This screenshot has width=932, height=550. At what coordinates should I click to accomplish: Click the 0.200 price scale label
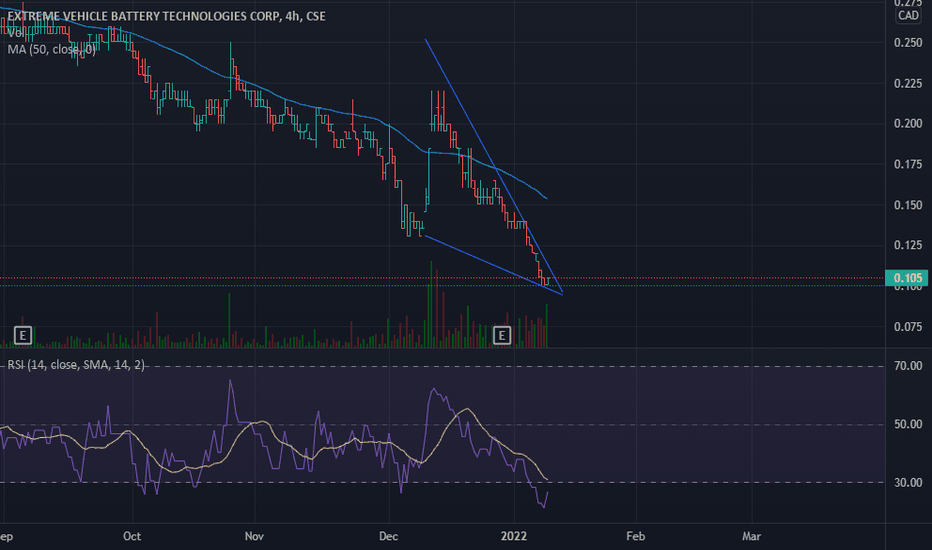tap(908, 124)
